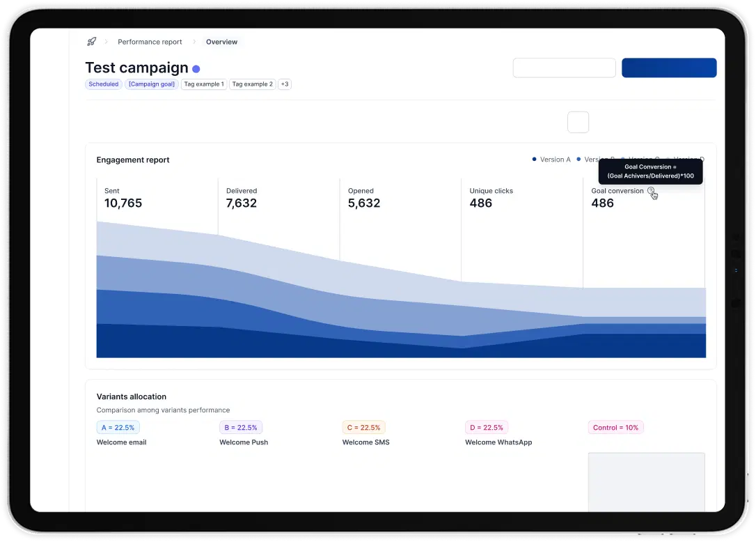Click the small square button above Engagement report

click(578, 122)
